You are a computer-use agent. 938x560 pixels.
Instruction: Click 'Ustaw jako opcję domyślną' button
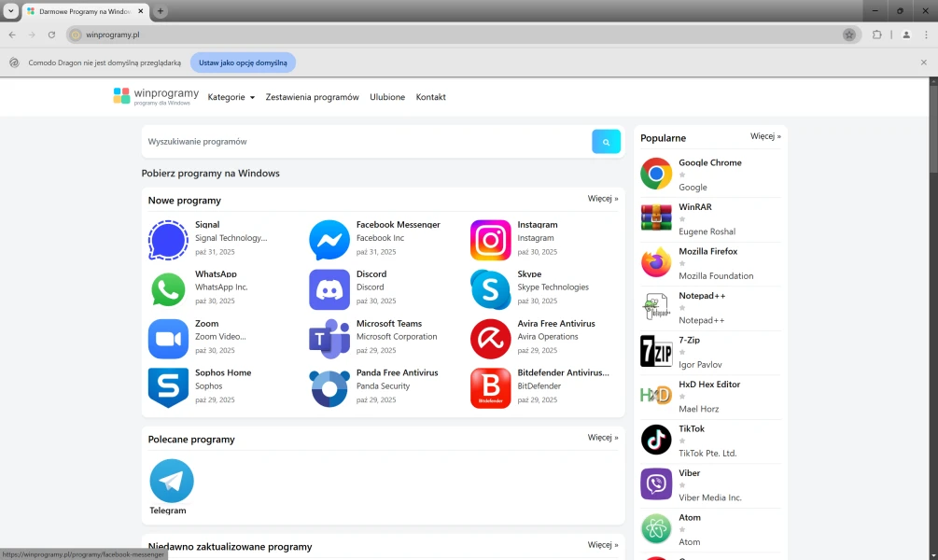[243, 63]
